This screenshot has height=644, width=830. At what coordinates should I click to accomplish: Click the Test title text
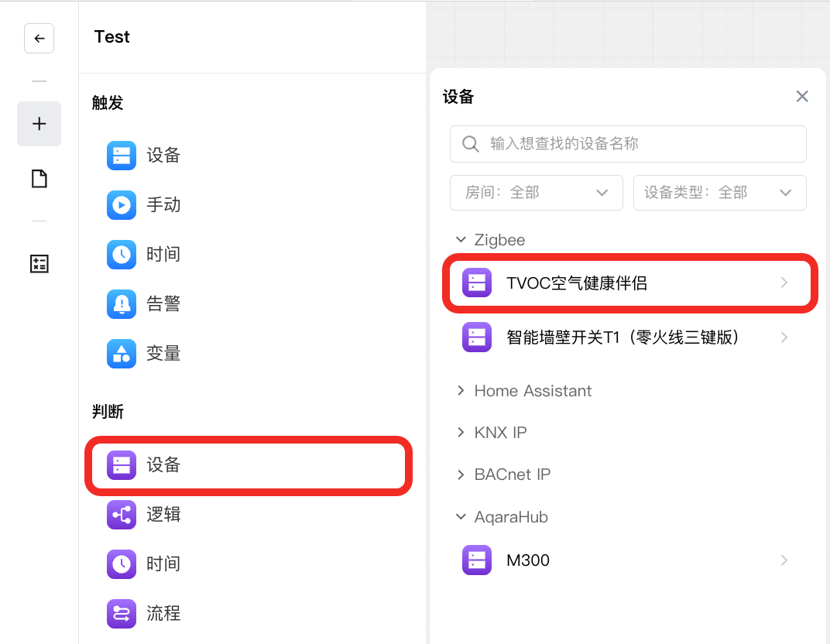[111, 37]
